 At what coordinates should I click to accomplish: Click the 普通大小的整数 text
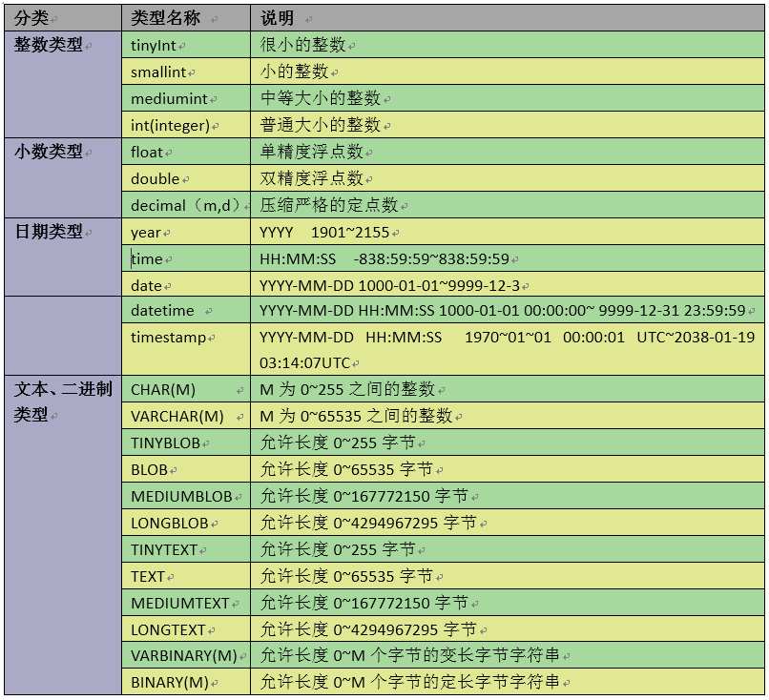321,125
